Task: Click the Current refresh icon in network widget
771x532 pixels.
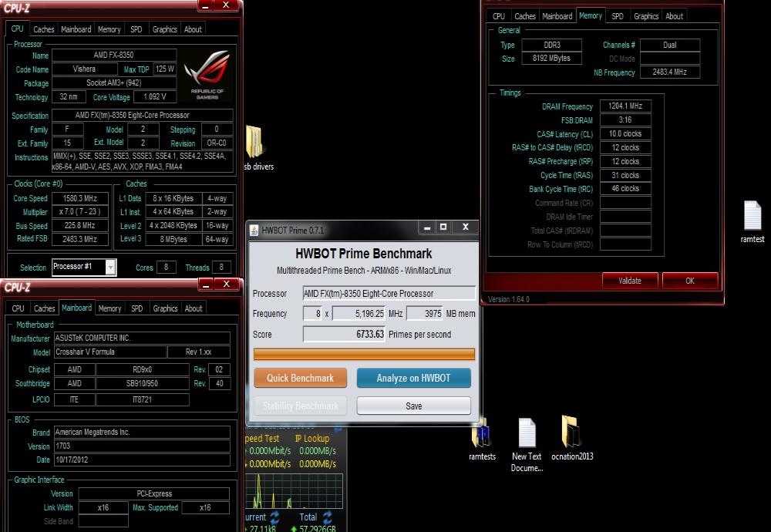Action: tap(274, 517)
